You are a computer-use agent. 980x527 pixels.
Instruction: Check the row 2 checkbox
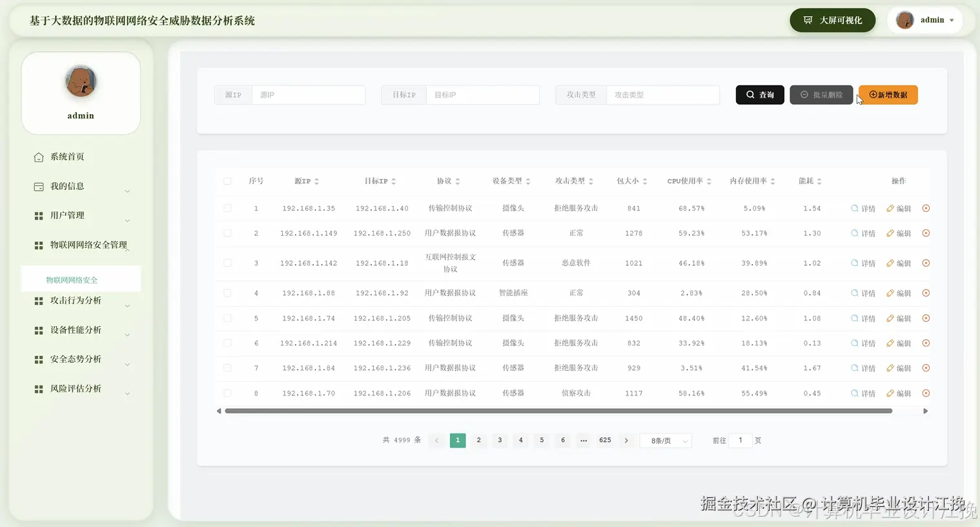pos(227,233)
